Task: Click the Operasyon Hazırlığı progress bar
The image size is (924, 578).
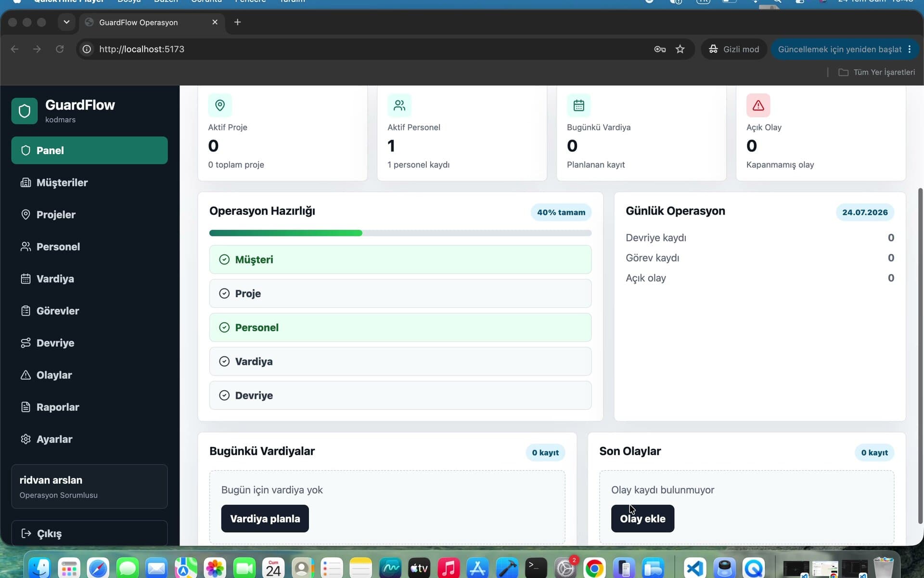Action: [400, 233]
